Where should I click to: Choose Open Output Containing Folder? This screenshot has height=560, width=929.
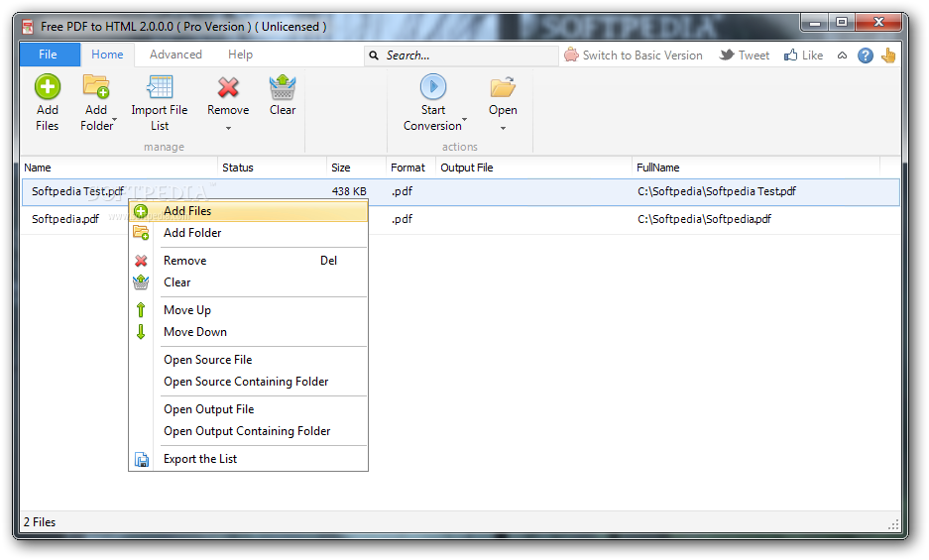247,431
